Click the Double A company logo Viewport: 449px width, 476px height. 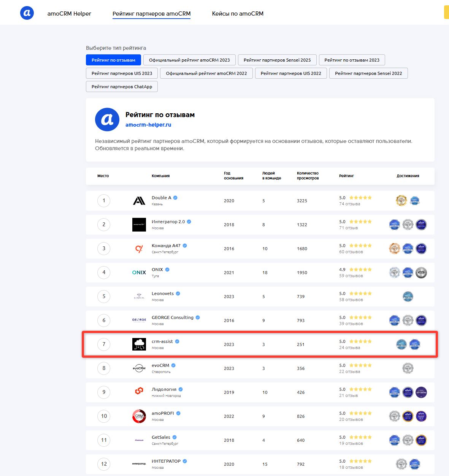click(139, 201)
